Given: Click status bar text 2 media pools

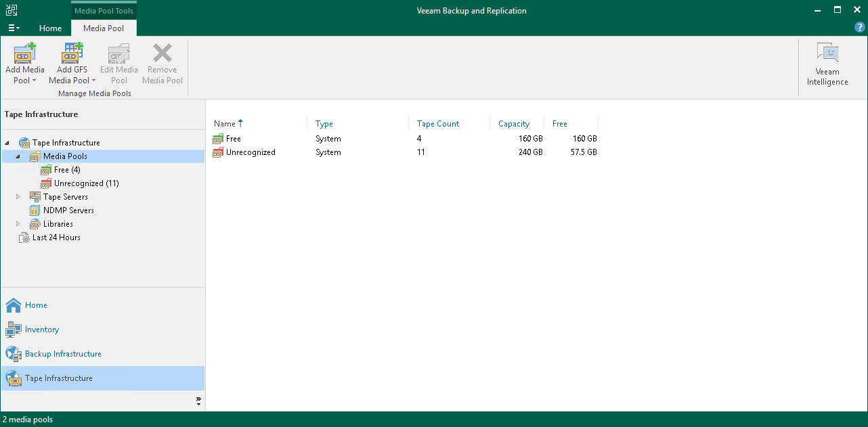Looking at the screenshot, I should pyautogui.click(x=28, y=420).
